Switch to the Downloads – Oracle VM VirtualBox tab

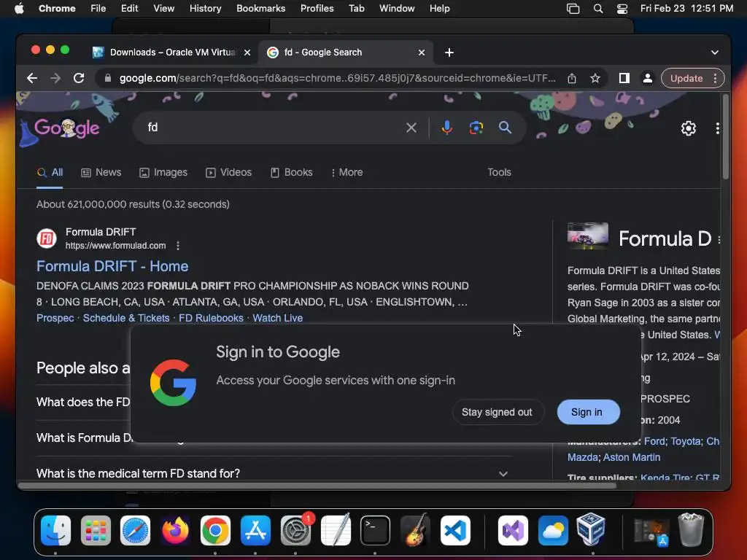171,52
